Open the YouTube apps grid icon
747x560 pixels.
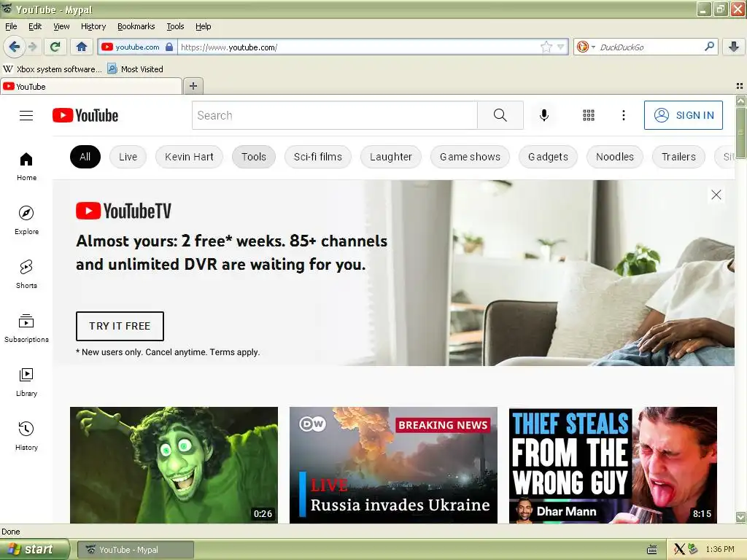pyautogui.click(x=589, y=115)
